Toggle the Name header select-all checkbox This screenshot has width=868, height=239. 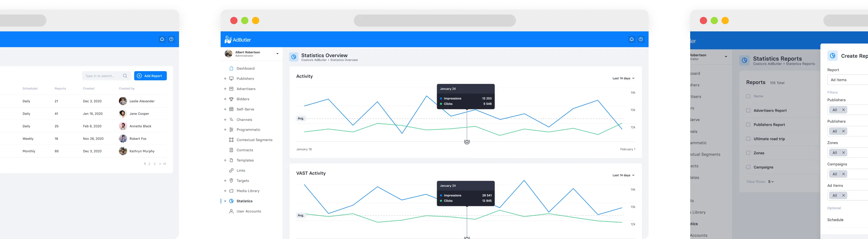coord(748,96)
